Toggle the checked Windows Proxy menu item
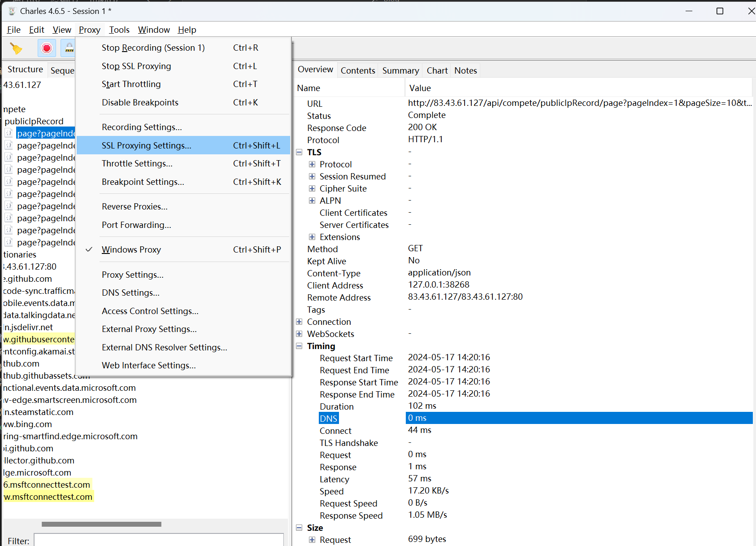756x546 pixels. point(184,249)
